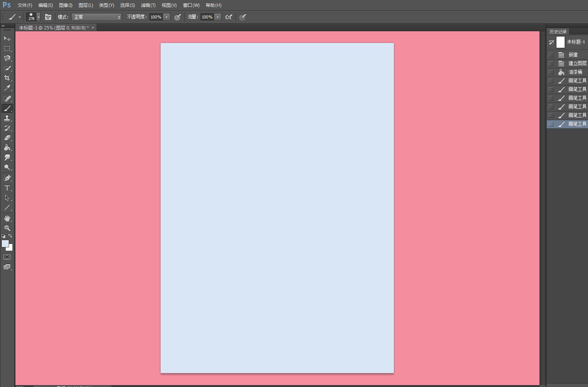Select the Healing Brush tool
588x387 pixels.
[7, 99]
